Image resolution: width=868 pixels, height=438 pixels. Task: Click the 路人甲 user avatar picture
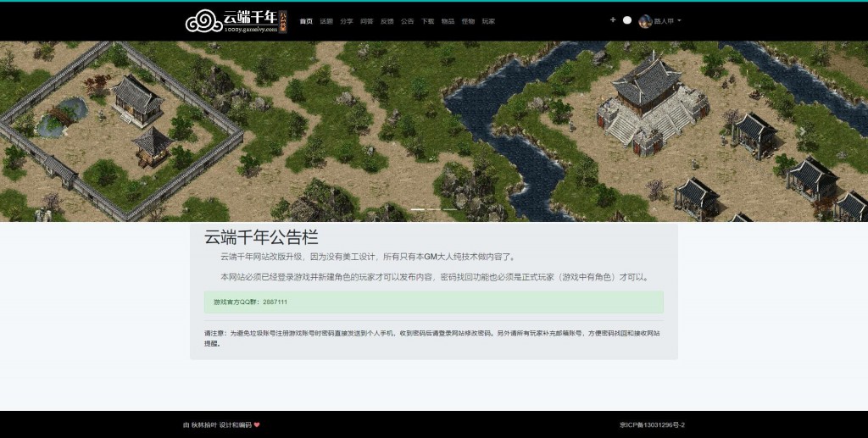(645, 21)
